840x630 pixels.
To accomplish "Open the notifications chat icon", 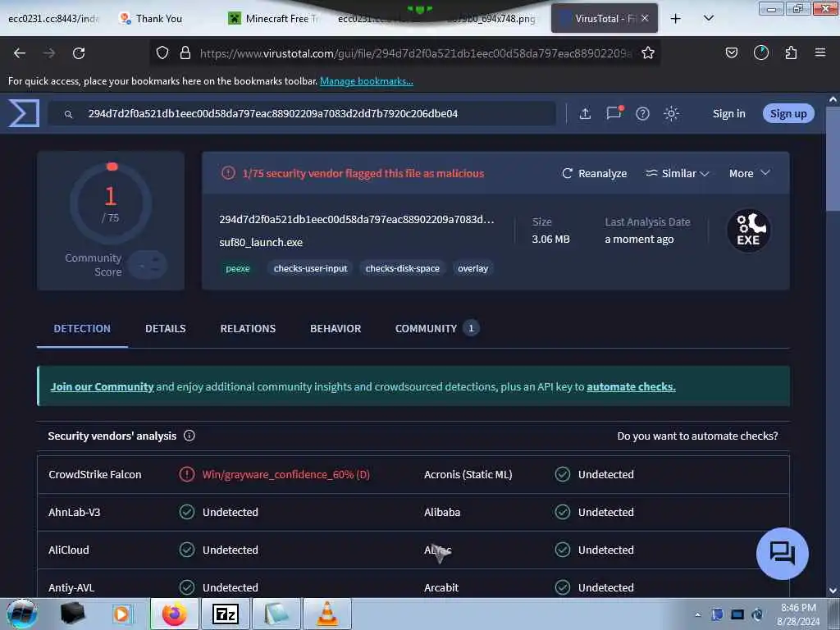I will coord(614,113).
